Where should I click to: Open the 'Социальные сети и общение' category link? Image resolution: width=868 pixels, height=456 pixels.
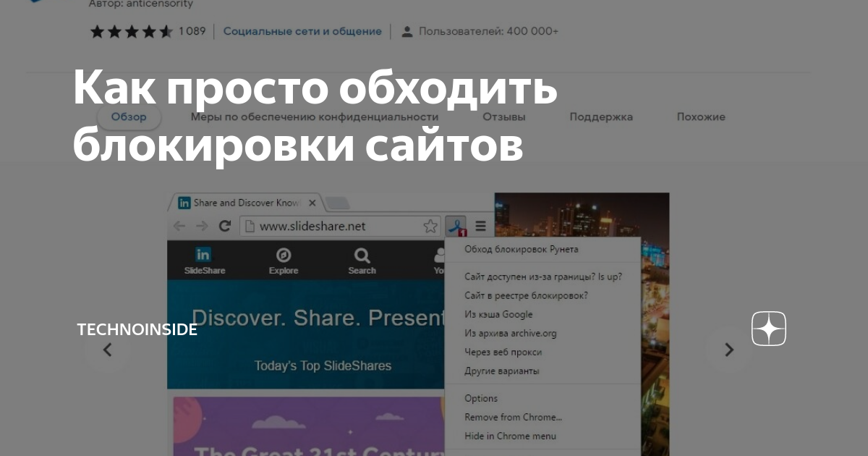302,31
